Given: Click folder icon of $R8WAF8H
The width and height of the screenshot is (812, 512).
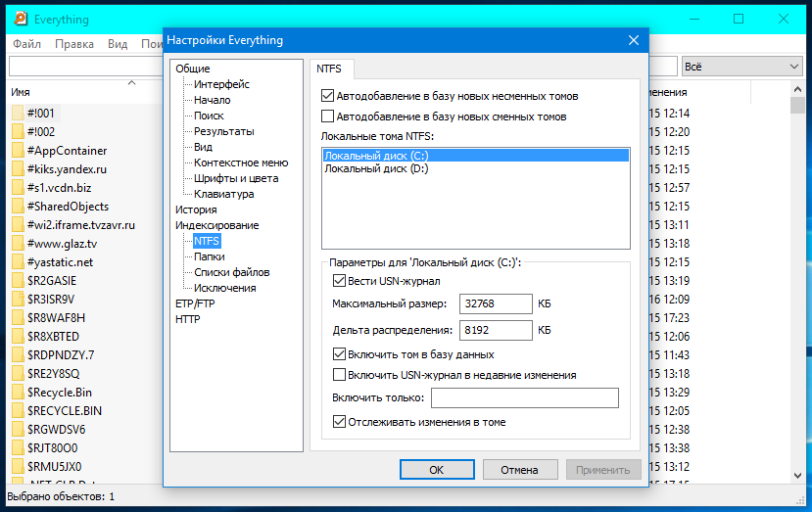Looking at the screenshot, I should [x=18, y=318].
